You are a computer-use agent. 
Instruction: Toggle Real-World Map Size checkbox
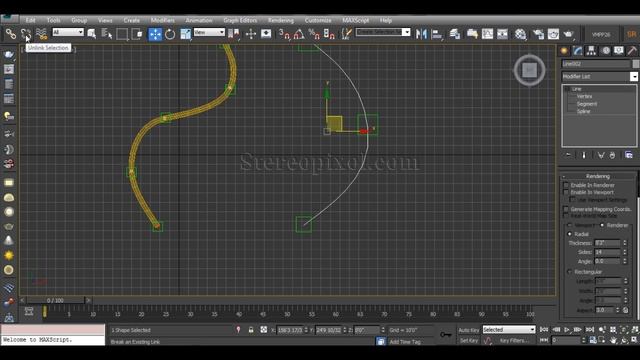(x=566, y=216)
